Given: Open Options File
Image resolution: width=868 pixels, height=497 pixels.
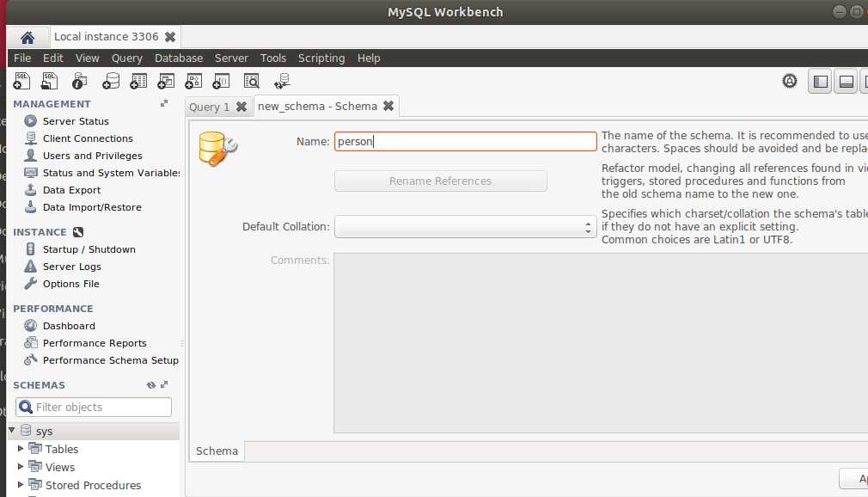Looking at the screenshot, I should [61, 284].
